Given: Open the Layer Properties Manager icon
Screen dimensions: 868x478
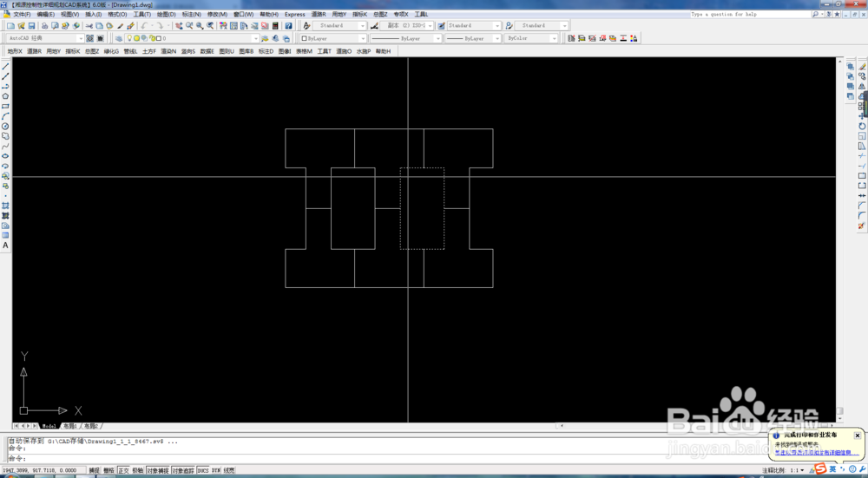Looking at the screenshot, I should [118, 39].
